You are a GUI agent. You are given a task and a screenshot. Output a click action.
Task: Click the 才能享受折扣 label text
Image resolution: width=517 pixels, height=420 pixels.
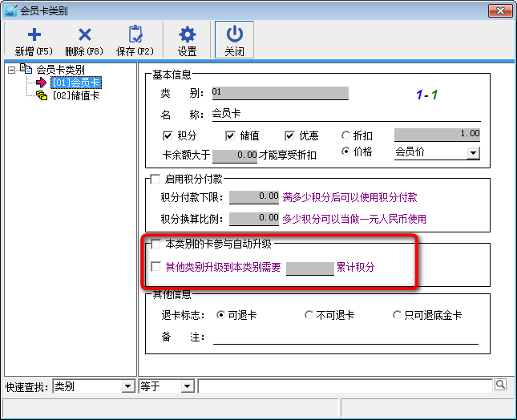coord(288,155)
